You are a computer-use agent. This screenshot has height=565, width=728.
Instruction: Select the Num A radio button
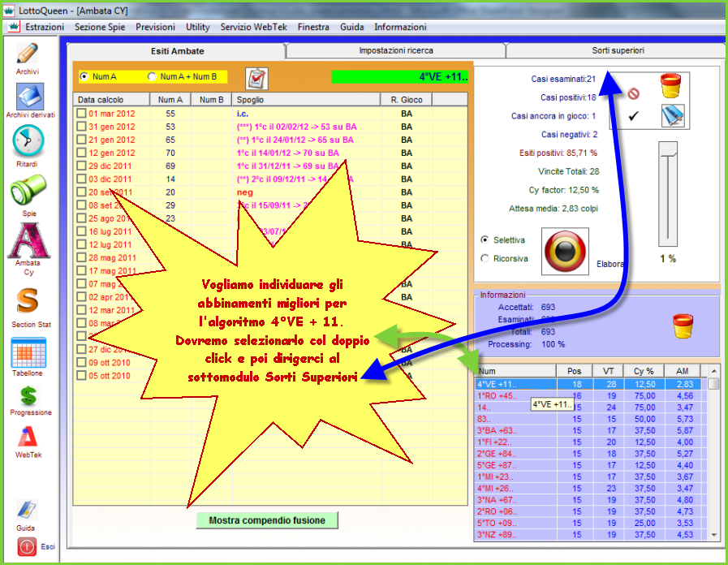[x=84, y=76]
